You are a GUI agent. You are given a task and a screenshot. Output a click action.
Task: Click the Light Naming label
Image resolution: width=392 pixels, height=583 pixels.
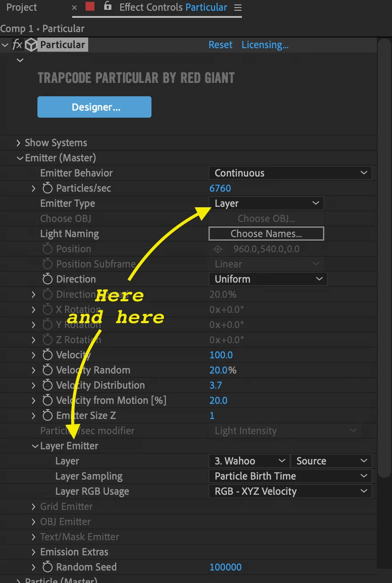[x=69, y=234]
